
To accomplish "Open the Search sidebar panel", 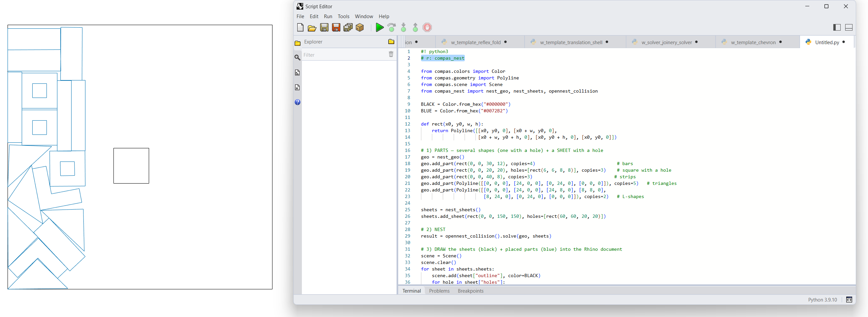I will tap(298, 58).
